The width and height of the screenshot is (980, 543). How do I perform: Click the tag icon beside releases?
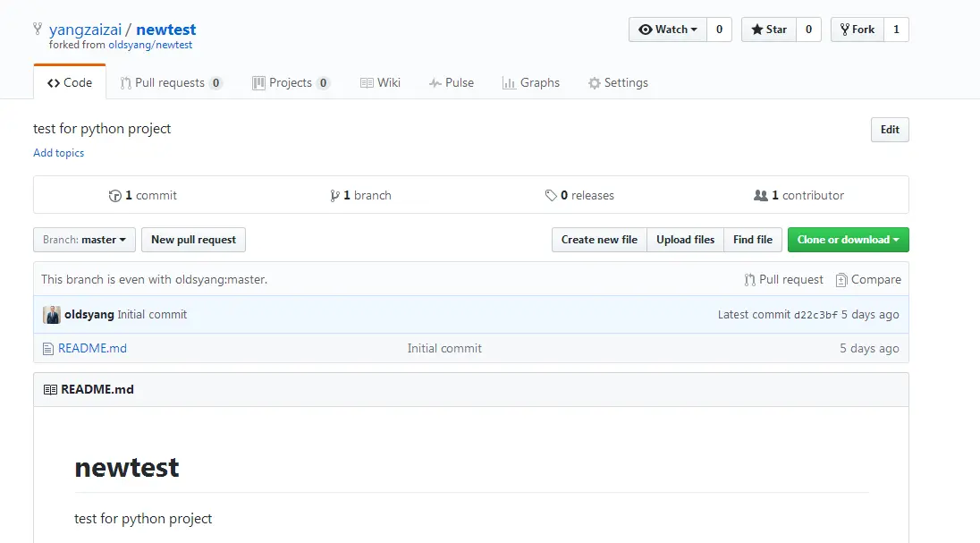551,196
